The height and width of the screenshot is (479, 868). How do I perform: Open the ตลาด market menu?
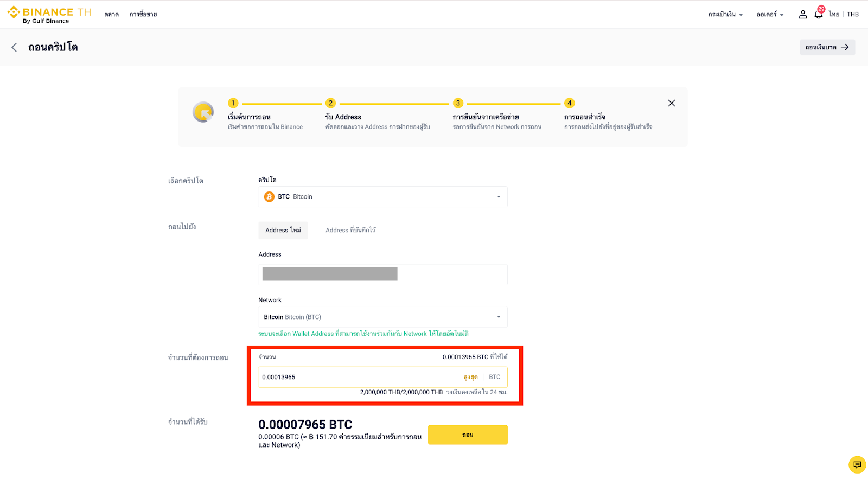(111, 15)
